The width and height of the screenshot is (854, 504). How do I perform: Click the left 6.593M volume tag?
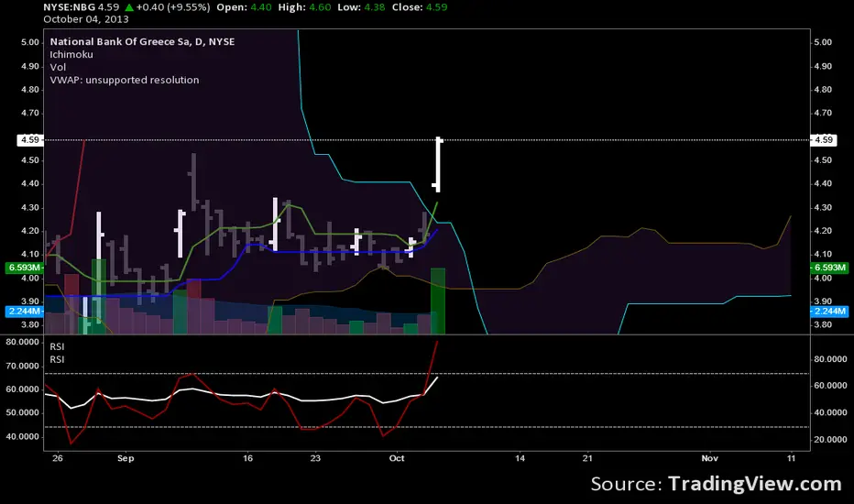pyautogui.click(x=25, y=268)
